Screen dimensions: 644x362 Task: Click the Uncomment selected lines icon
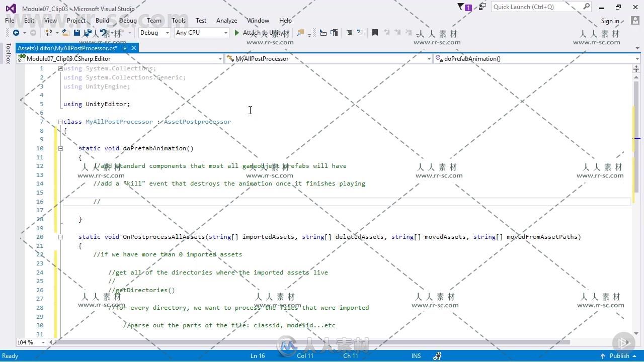tap(360, 33)
